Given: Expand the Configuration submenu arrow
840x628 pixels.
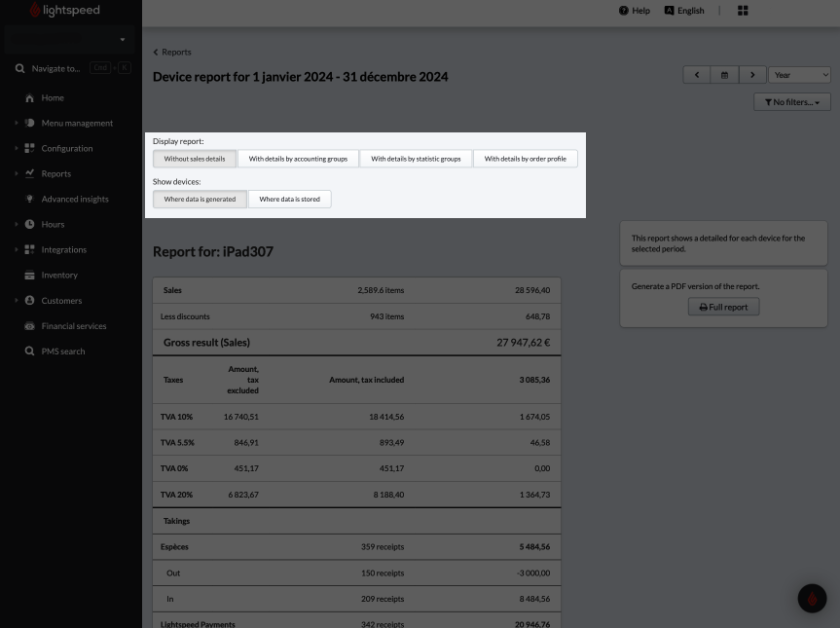Looking at the screenshot, I should point(17,148).
